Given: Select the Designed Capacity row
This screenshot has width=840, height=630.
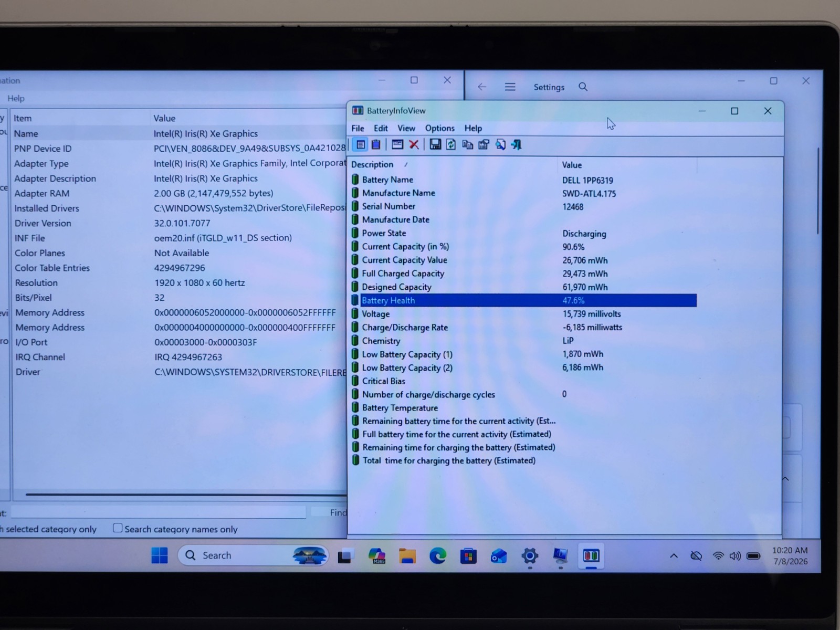Looking at the screenshot, I should pyautogui.click(x=523, y=287).
